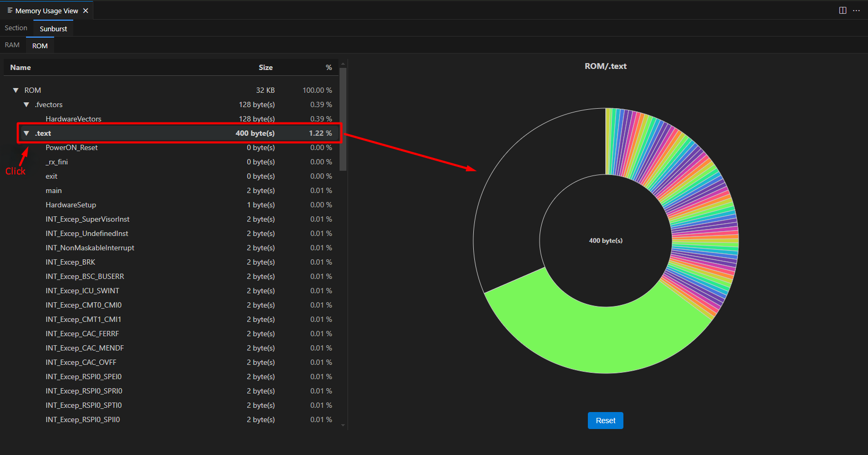Select the main function row
This screenshot has width=868, height=455.
54,191
